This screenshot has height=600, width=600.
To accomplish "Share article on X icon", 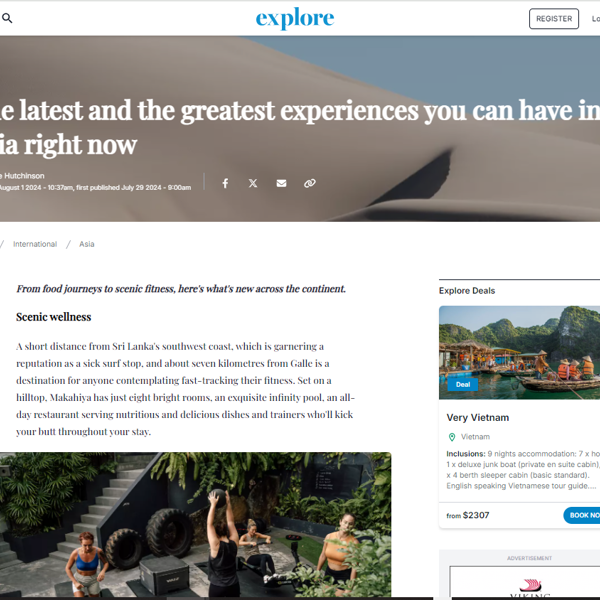I will [x=253, y=183].
